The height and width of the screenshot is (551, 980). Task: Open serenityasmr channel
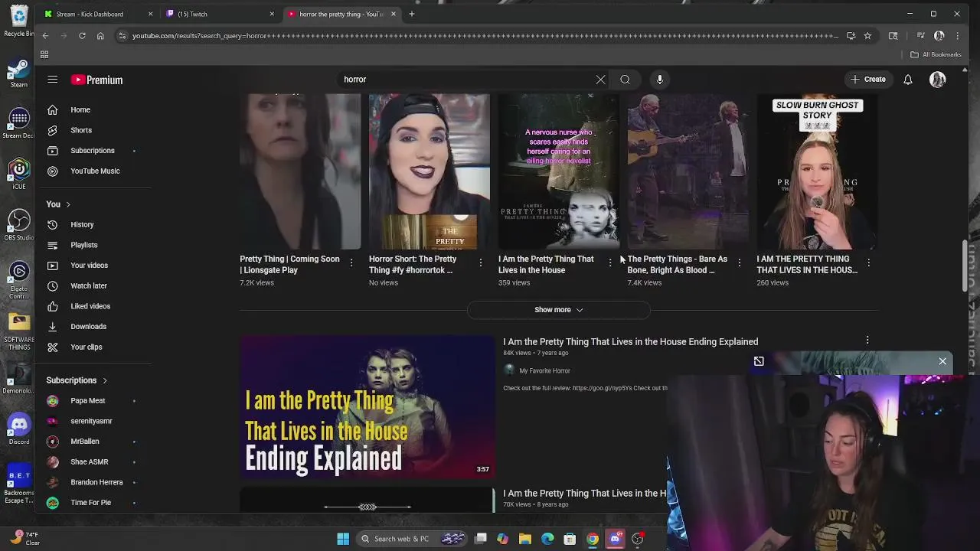point(92,421)
